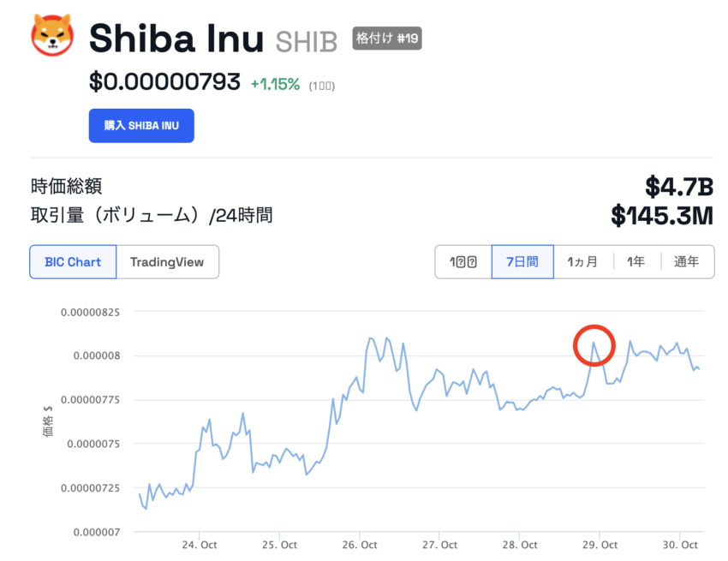Click the SHIB ticker symbol text

(307, 42)
